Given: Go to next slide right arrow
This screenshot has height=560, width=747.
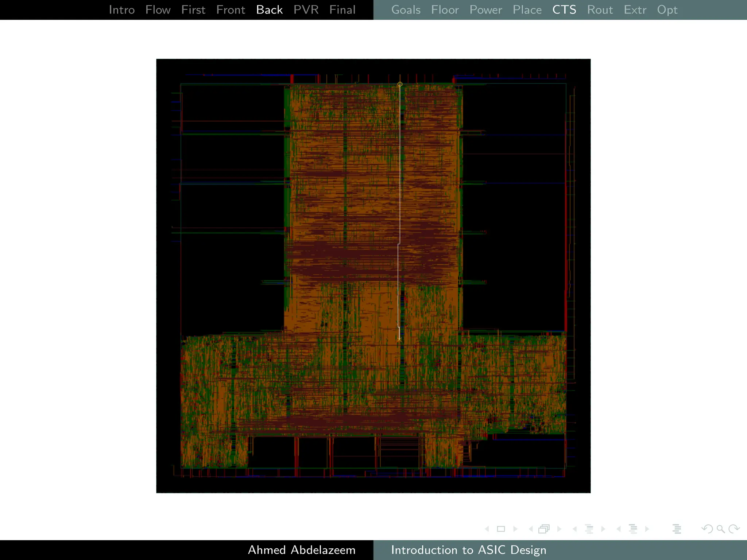Looking at the screenshot, I should [x=515, y=529].
